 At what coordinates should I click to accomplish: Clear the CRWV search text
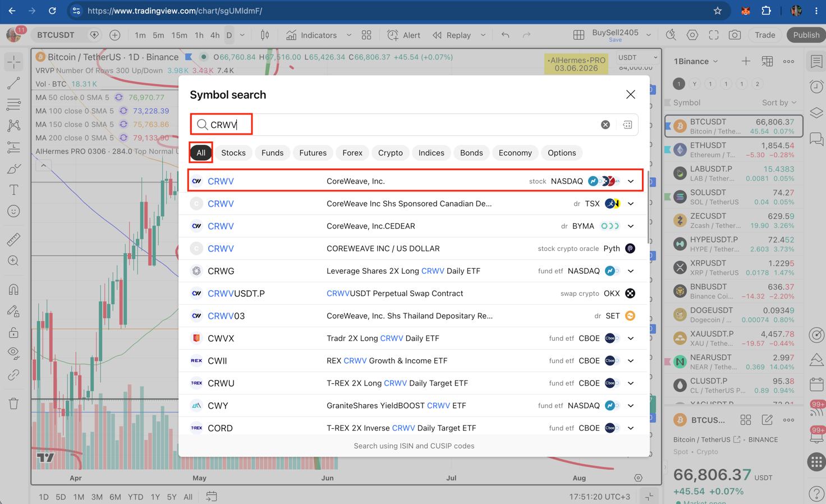pyautogui.click(x=605, y=125)
